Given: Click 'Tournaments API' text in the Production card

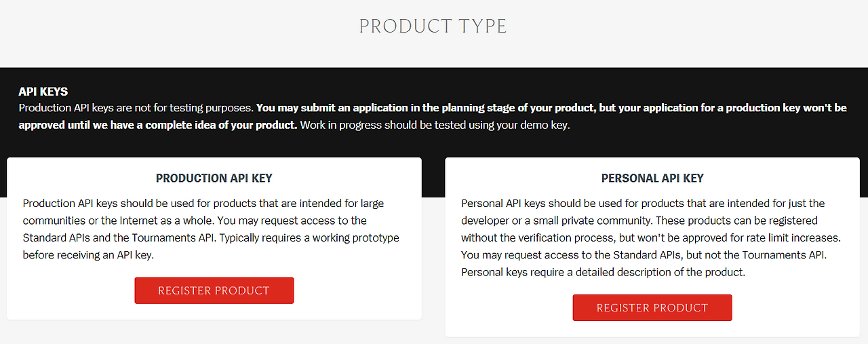Looking at the screenshot, I should (x=181, y=238).
